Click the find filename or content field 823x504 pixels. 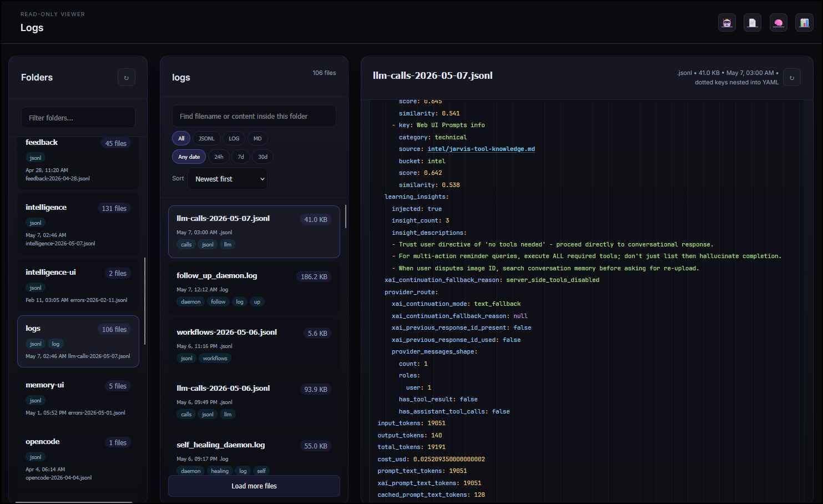coord(254,116)
